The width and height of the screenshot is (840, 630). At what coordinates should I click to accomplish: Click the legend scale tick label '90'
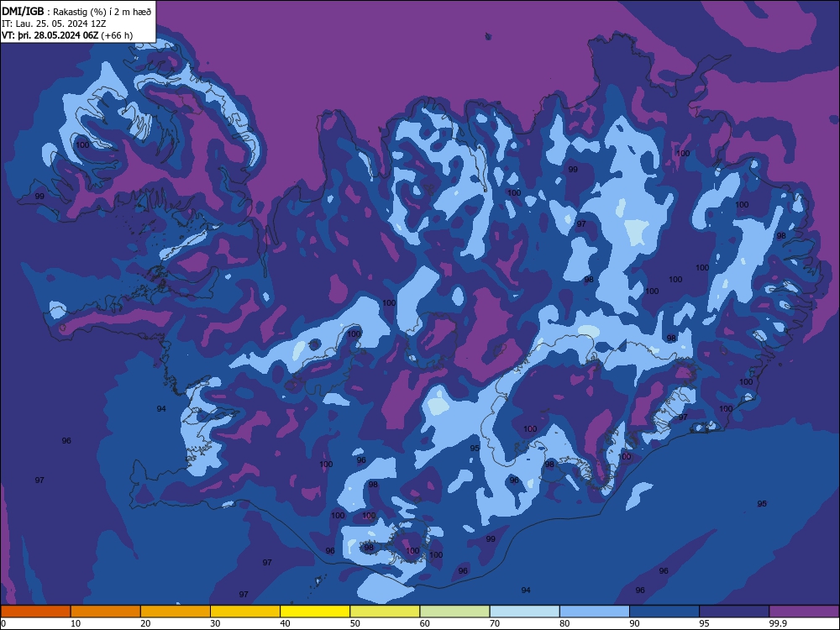[634, 623]
